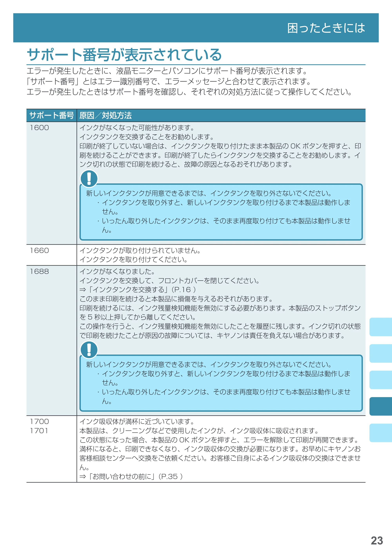
Task: Click the dark blue active side tab
Action: (x=381, y=406)
